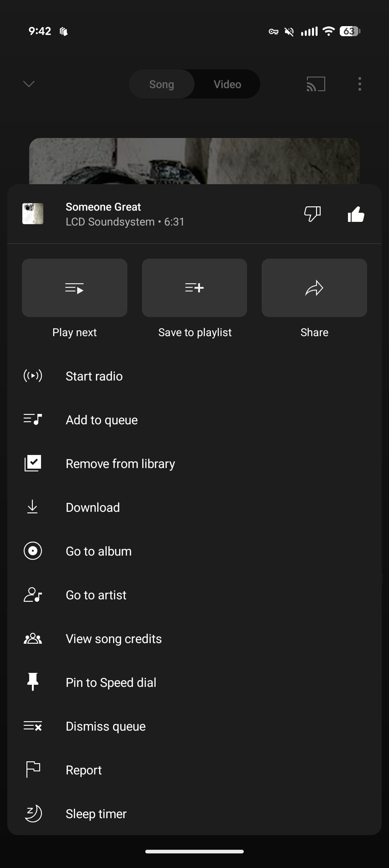Pin song to Speed dial
The width and height of the screenshot is (389, 868).
tap(111, 682)
